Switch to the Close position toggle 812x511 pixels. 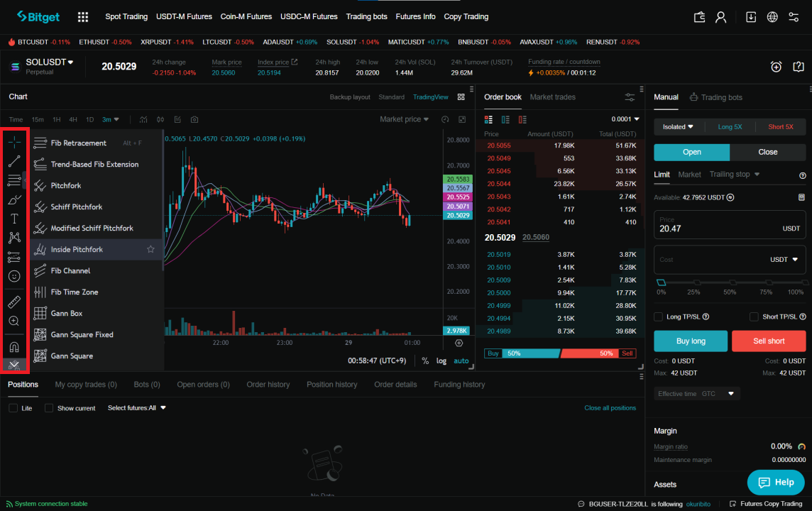[767, 152]
